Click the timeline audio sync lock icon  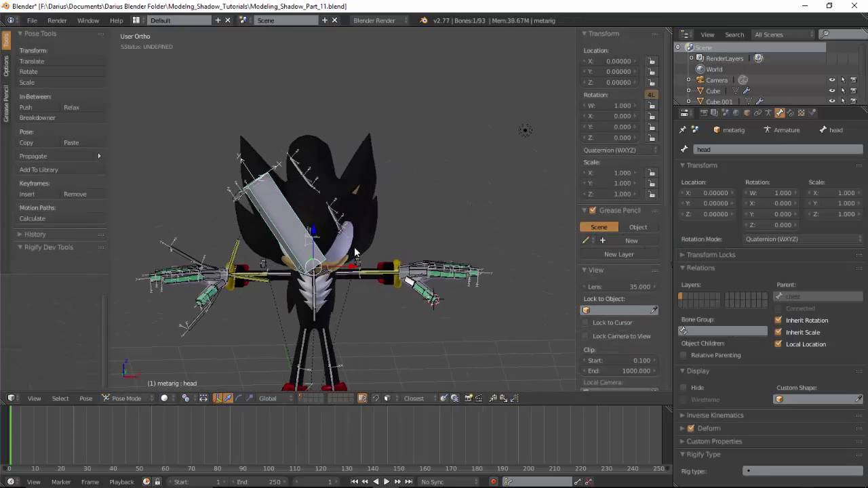click(157, 482)
